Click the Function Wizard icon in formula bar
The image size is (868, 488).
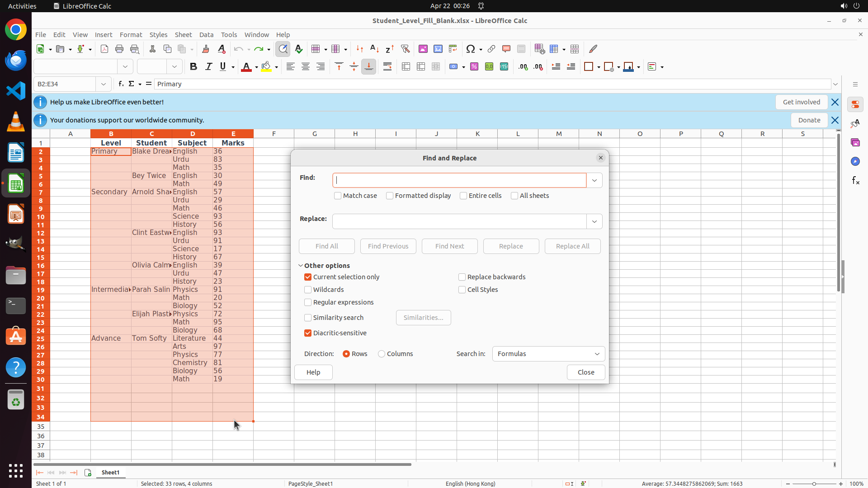click(121, 84)
